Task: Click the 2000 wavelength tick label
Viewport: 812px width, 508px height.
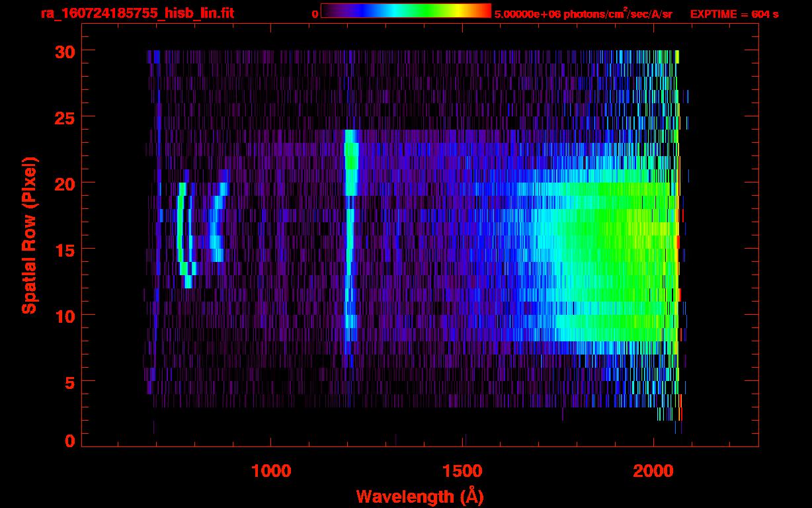Action: tap(653, 470)
